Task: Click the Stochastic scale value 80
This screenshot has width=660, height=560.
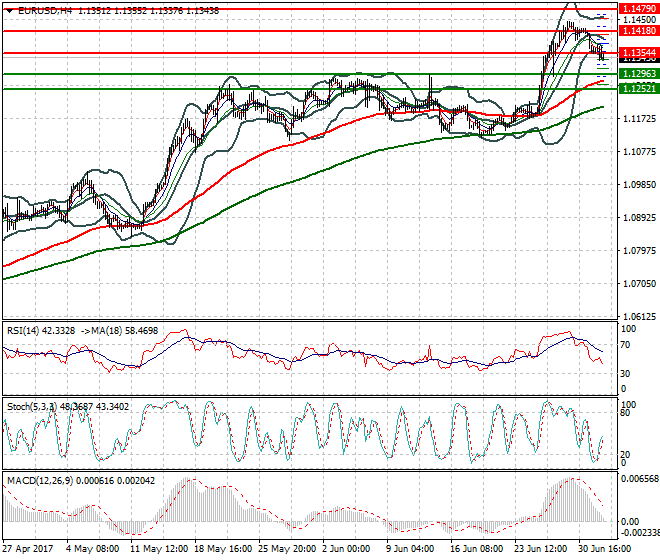Action: pyautogui.click(x=625, y=413)
